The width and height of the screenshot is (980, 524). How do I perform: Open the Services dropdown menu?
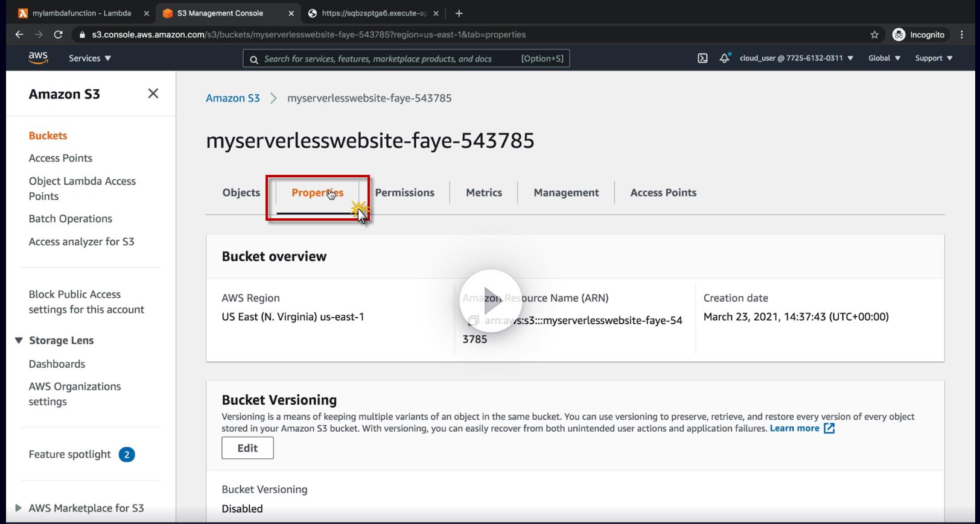point(90,58)
